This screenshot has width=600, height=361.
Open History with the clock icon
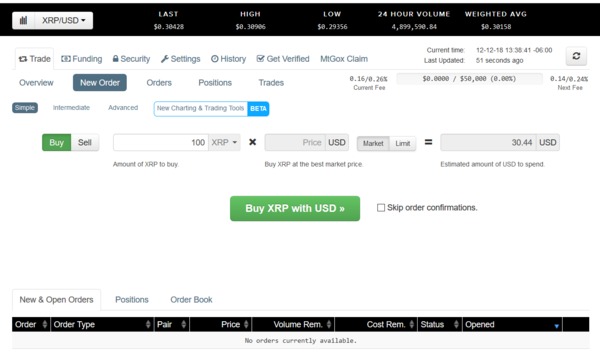[x=228, y=59]
